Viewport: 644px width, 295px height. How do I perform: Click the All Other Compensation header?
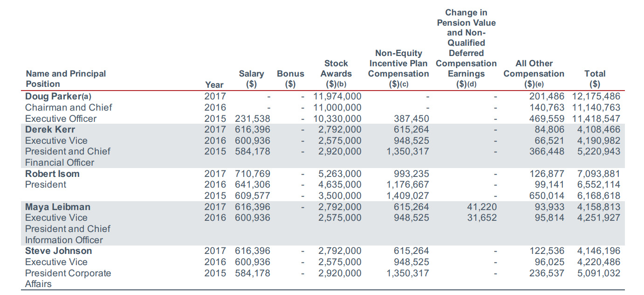[534, 73]
